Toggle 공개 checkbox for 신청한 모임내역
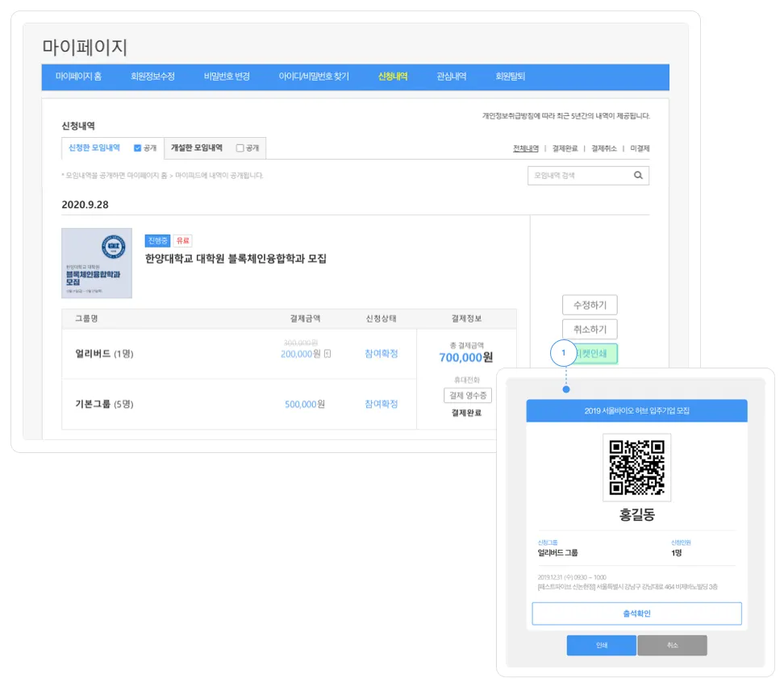784x686 pixels. (137, 148)
